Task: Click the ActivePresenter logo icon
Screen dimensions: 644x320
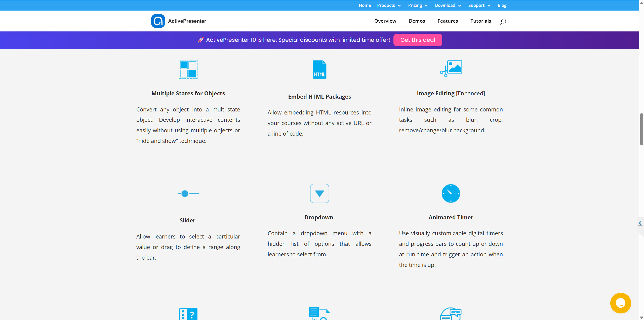Action: tap(158, 21)
